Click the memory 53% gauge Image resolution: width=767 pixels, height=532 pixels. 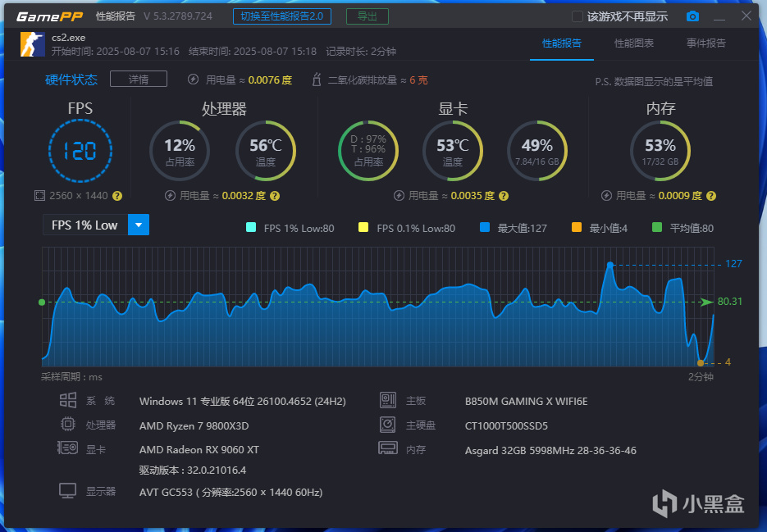[660, 151]
